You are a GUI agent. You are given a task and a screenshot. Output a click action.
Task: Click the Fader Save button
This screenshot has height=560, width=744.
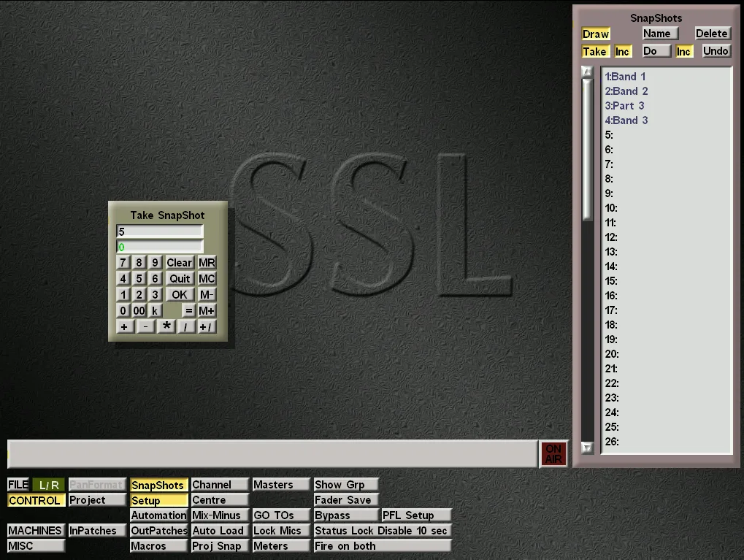click(x=346, y=500)
